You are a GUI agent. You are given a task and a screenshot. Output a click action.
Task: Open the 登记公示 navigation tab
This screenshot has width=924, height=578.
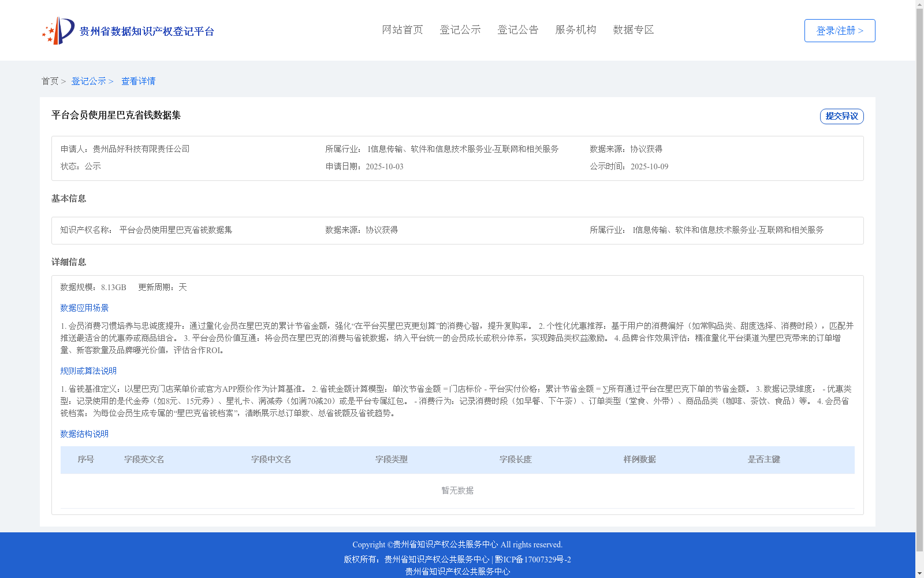tap(460, 30)
